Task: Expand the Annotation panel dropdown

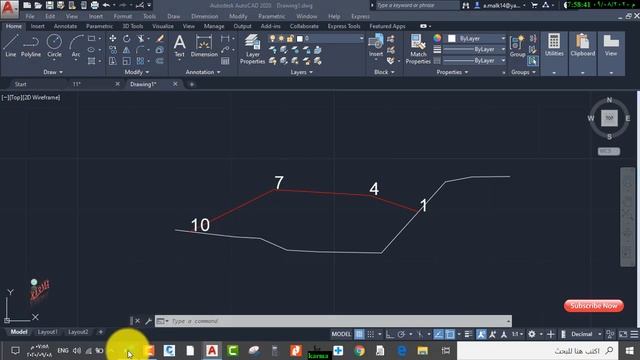Action: (x=203, y=72)
